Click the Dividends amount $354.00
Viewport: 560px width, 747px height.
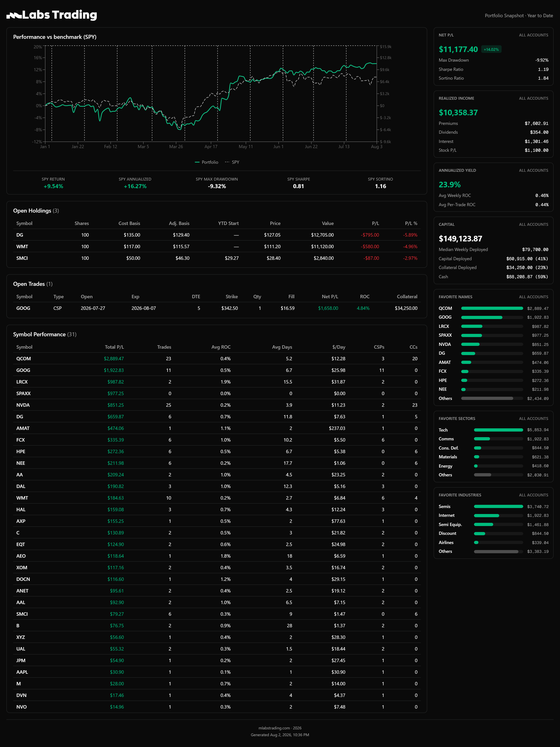point(539,132)
